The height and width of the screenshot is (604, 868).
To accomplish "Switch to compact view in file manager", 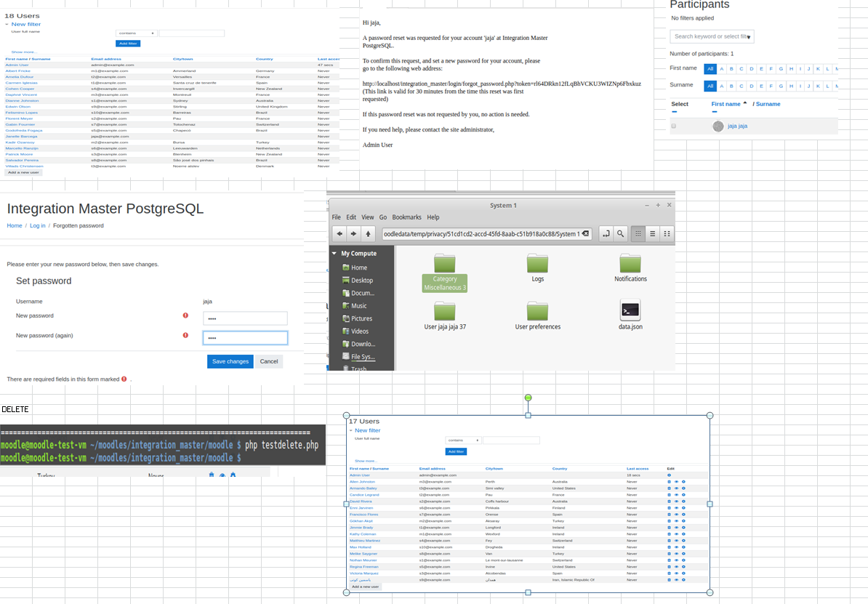I will pyautogui.click(x=667, y=233).
